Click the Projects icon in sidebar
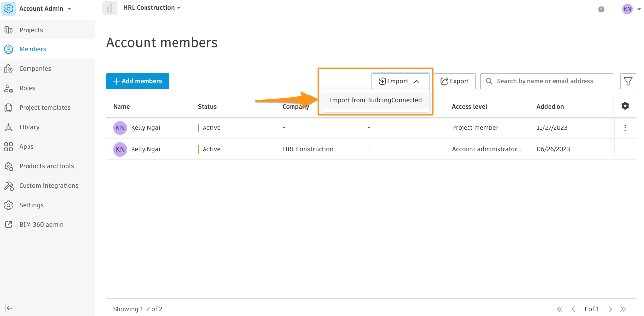The height and width of the screenshot is (316, 644). coord(8,30)
